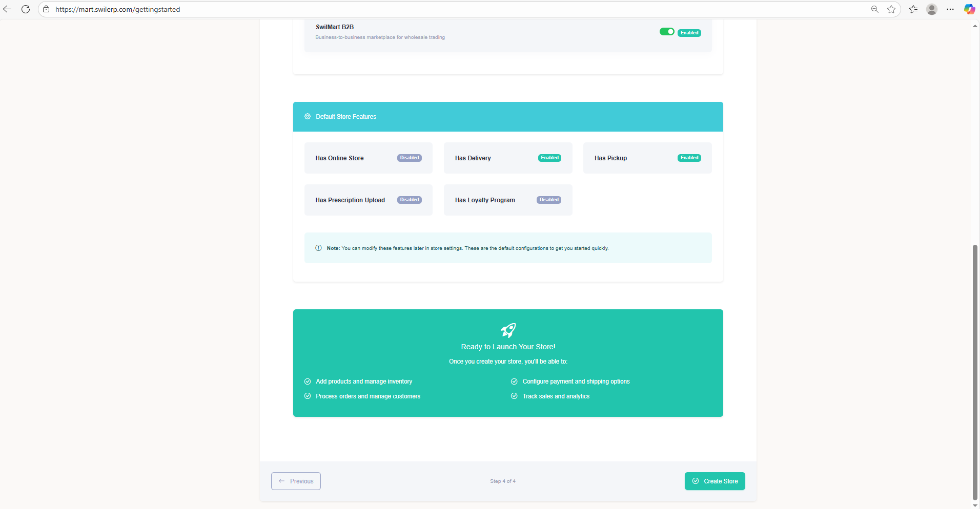Reload the page with the refresh icon
The width and height of the screenshot is (980, 509).
26,9
